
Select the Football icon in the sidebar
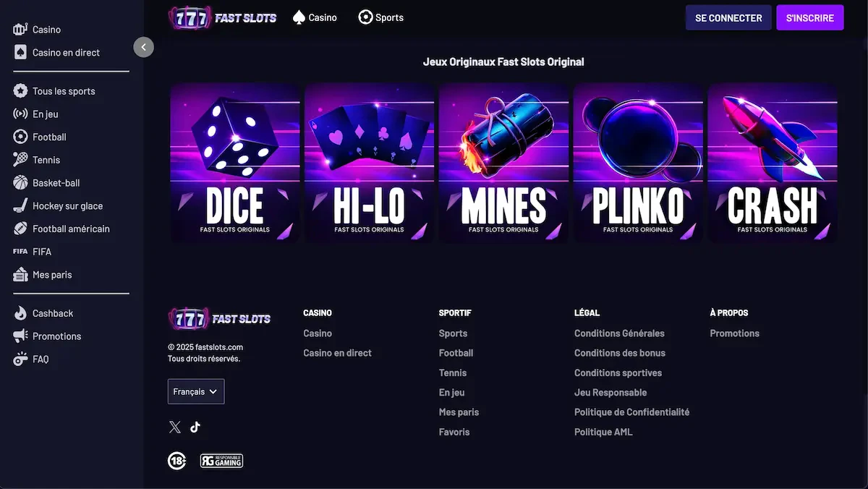[x=20, y=136]
